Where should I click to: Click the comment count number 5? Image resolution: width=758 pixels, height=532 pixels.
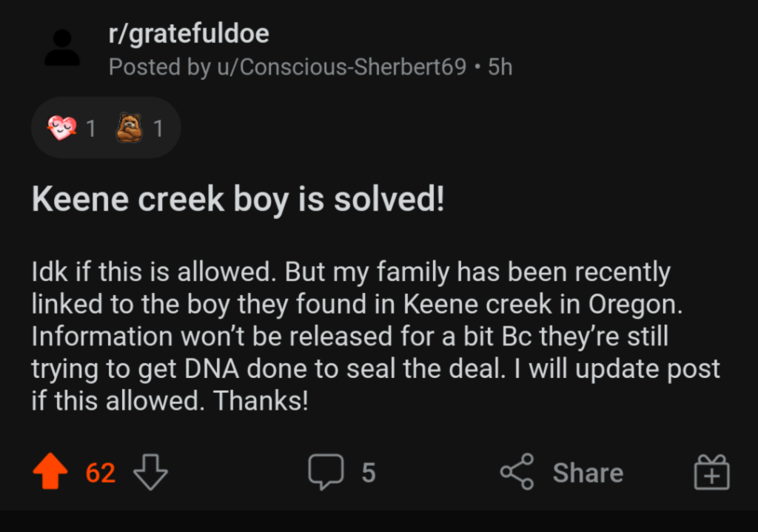pos(368,472)
